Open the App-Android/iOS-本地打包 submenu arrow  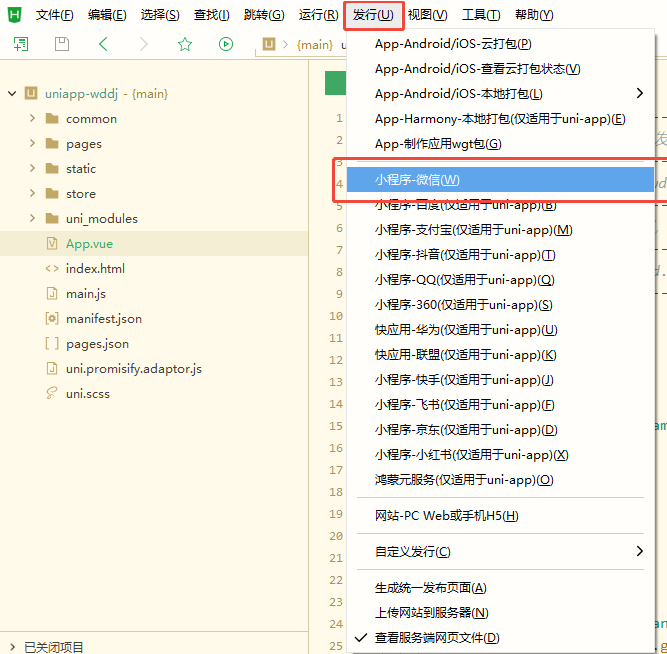(x=639, y=93)
